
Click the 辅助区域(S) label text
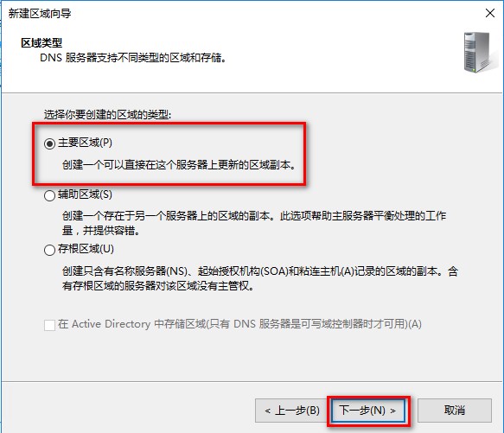pos(86,194)
